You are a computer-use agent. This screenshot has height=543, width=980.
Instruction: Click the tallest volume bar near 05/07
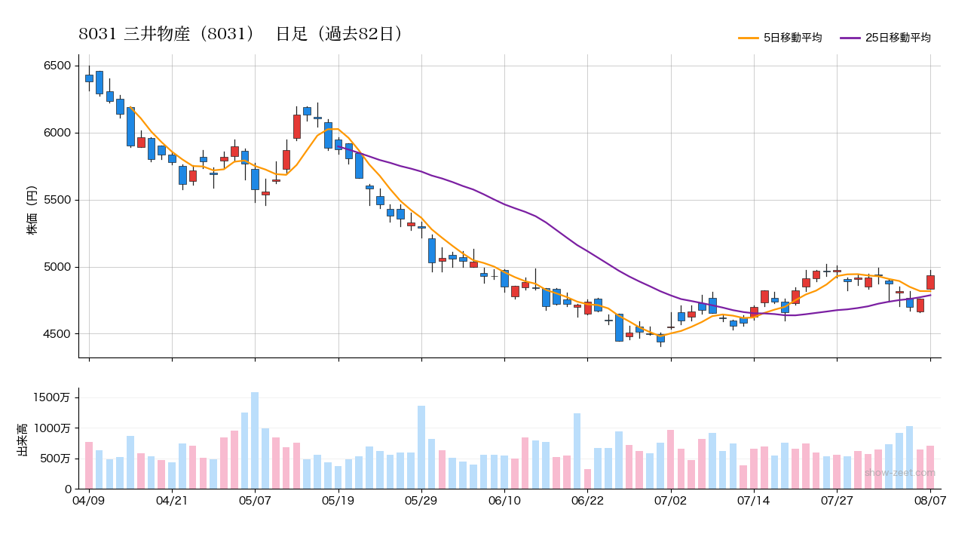pyautogui.click(x=255, y=440)
